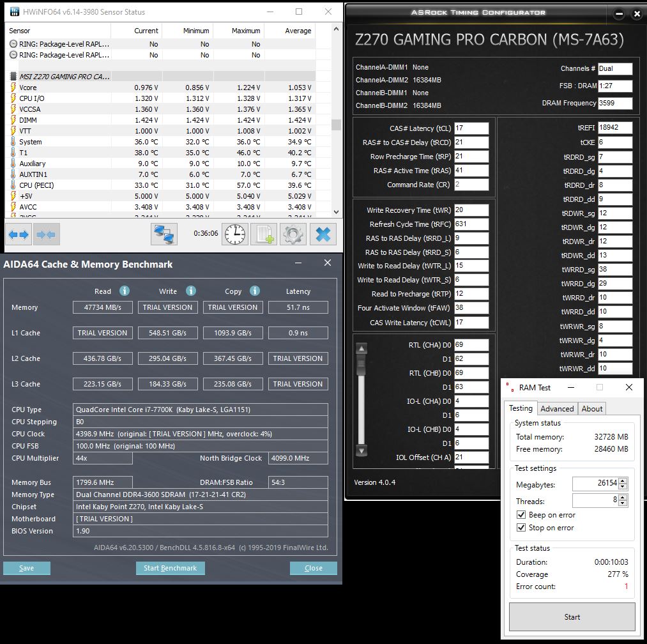Click the DRAM Frequency field showing 3599
Screen dimensions: 647x644
pyautogui.click(x=615, y=103)
